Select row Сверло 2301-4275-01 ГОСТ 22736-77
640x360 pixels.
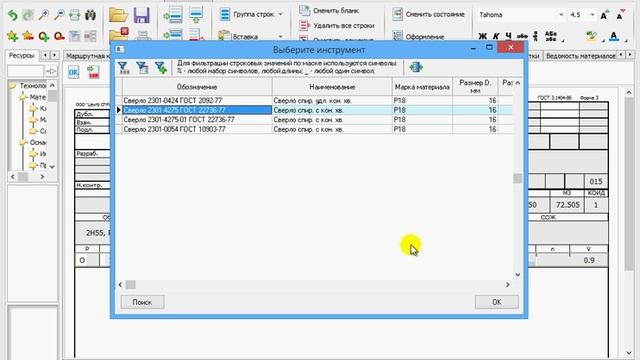313,120
